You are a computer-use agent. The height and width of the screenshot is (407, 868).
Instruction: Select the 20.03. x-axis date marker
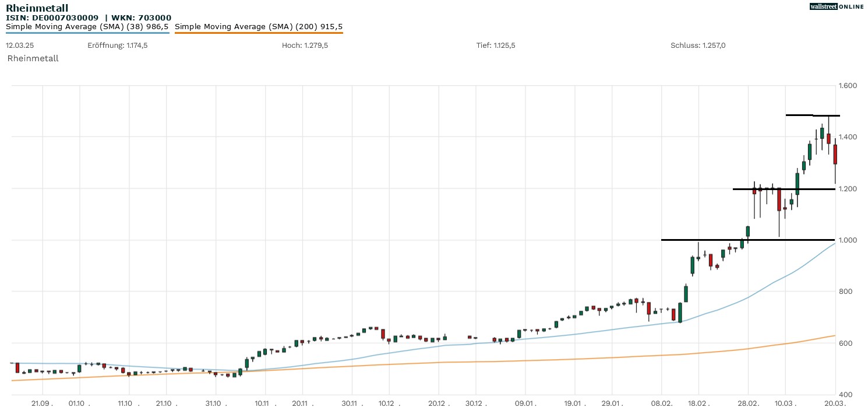(835, 403)
